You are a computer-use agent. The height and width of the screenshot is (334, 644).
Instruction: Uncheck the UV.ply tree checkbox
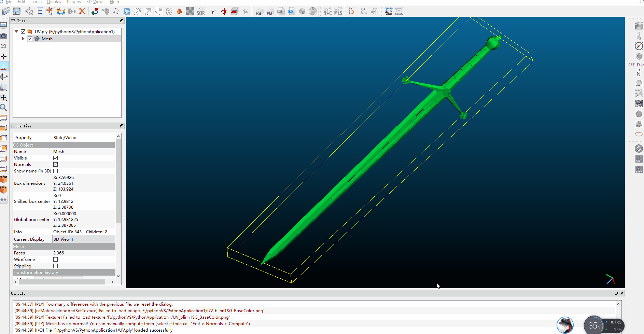point(23,31)
